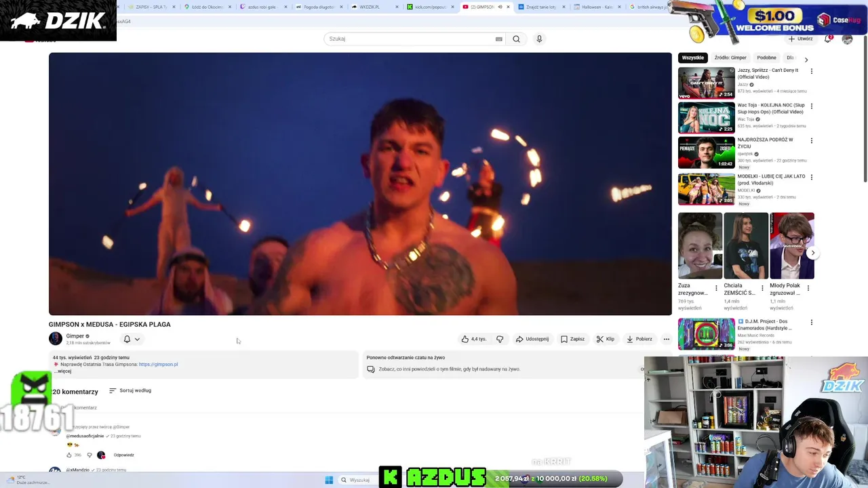Viewport: 868px width, 488px height.
Task: Open the Młody Polak zgruzował short
Action: pos(792,246)
